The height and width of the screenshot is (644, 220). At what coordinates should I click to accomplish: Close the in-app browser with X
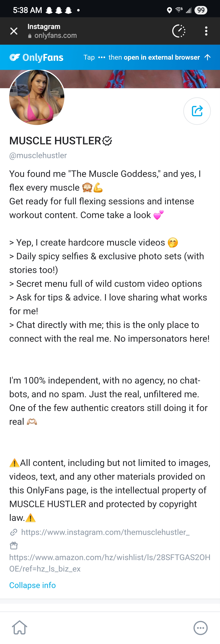(x=14, y=31)
